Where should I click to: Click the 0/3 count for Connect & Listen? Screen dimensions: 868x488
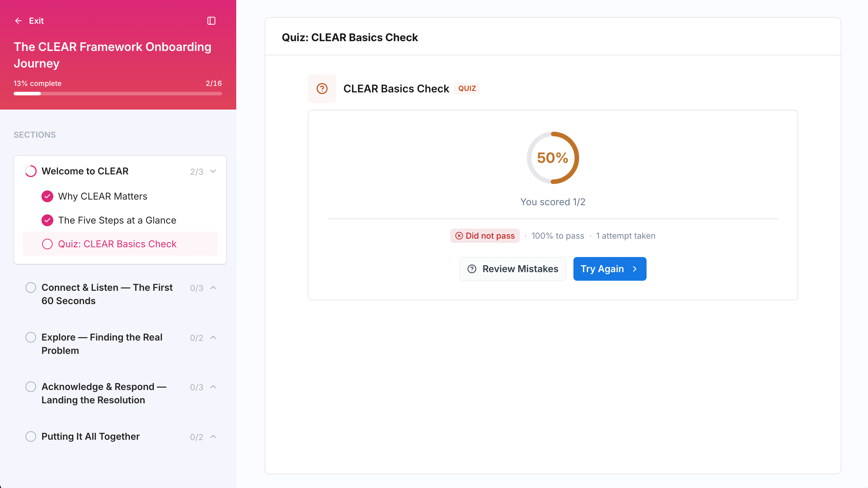pyautogui.click(x=197, y=288)
